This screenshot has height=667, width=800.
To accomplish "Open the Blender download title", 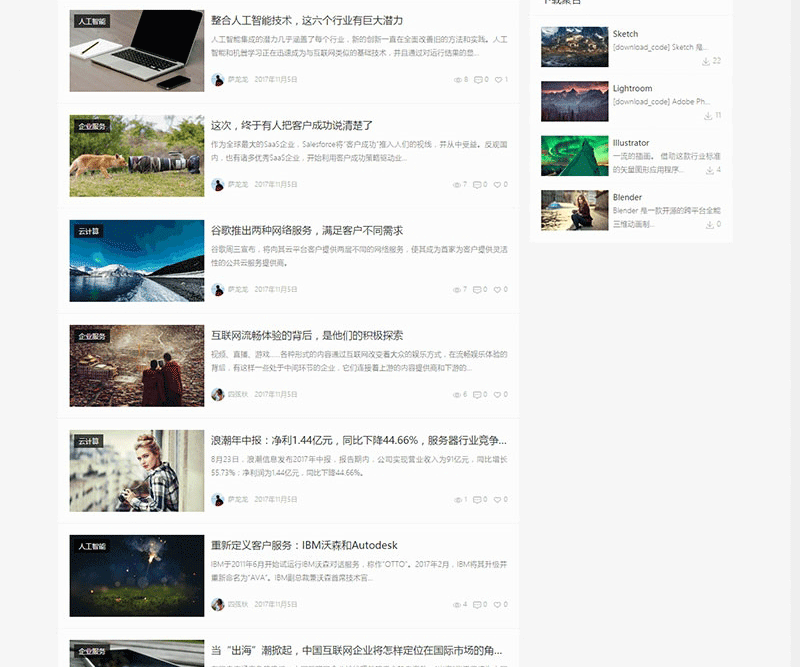I will pyautogui.click(x=628, y=197).
